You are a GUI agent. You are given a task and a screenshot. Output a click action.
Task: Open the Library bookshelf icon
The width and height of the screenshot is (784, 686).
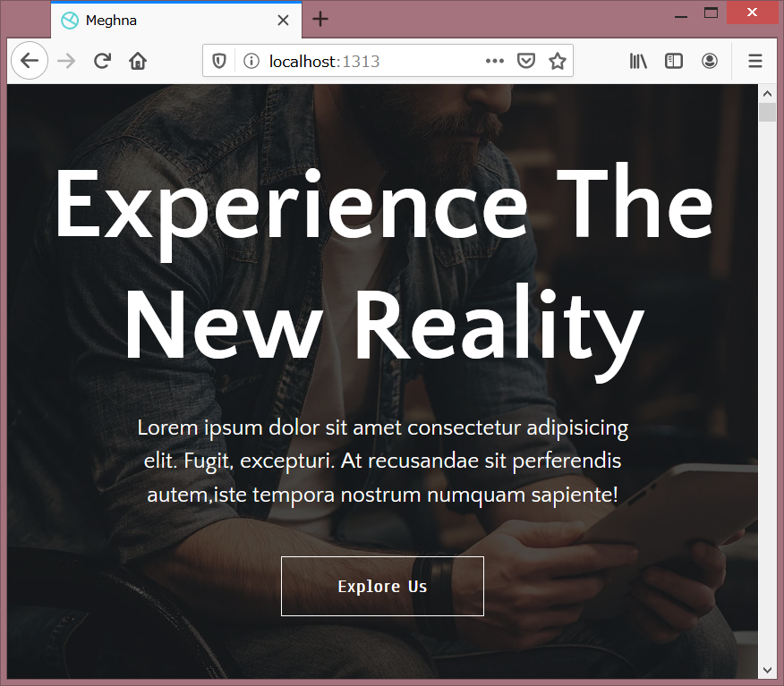click(x=638, y=61)
